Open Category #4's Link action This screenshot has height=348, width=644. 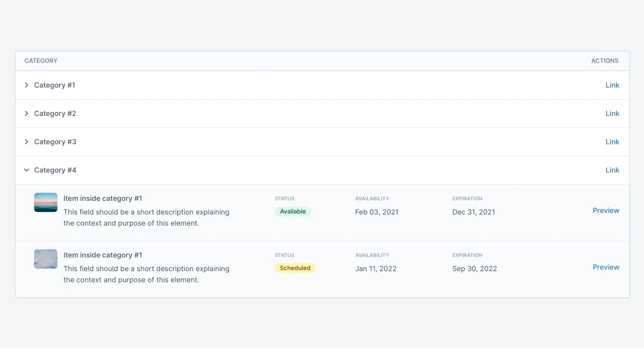[612, 170]
